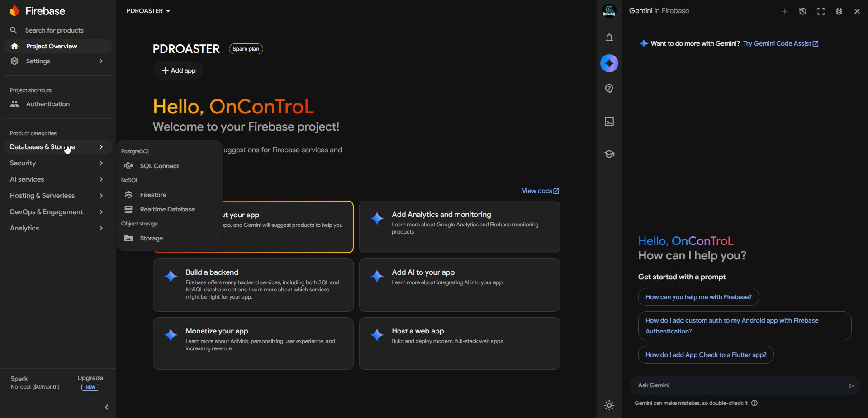Click the Realtime Database icon
The image size is (868, 418).
(128, 209)
